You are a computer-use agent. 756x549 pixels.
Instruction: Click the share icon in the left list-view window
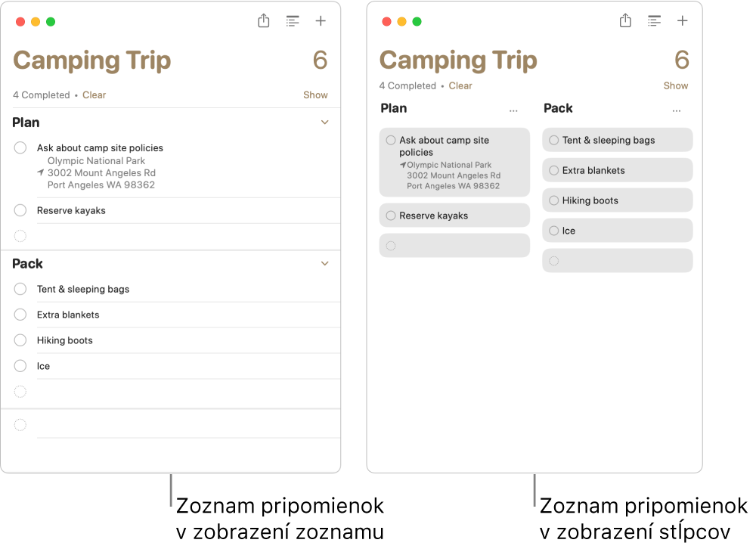point(263,20)
